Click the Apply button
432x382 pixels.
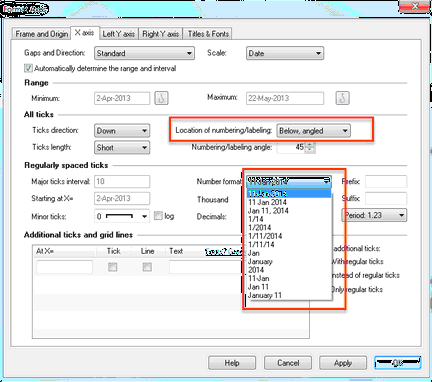(343, 363)
